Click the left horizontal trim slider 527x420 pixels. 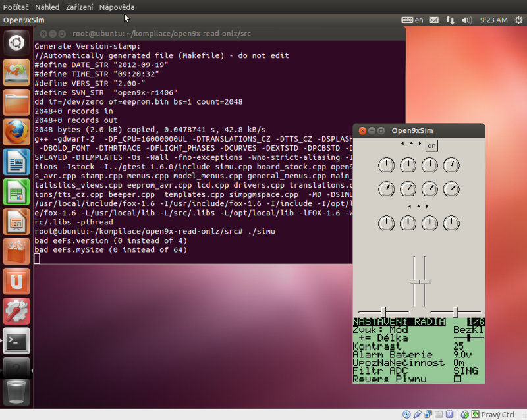(x=383, y=311)
